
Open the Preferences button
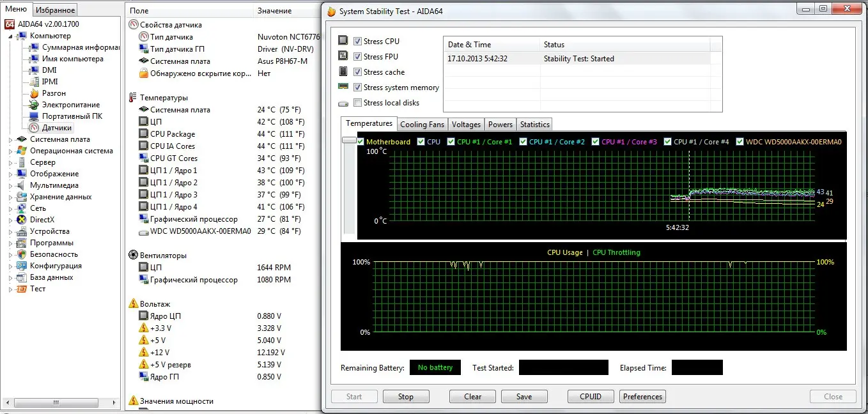coord(642,396)
